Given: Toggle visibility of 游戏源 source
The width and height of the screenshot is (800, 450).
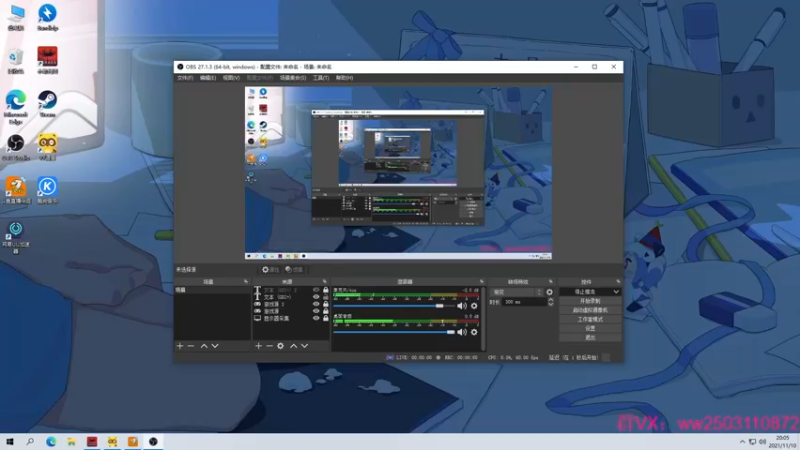Looking at the screenshot, I should [x=316, y=311].
